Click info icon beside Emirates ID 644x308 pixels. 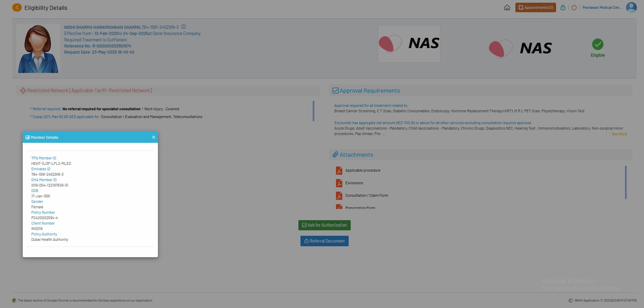pos(183,27)
